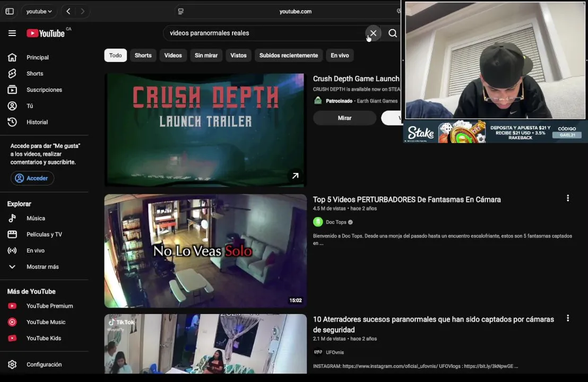The height and width of the screenshot is (382, 588).
Task: Open Películas y TV category
Action: [44, 235]
